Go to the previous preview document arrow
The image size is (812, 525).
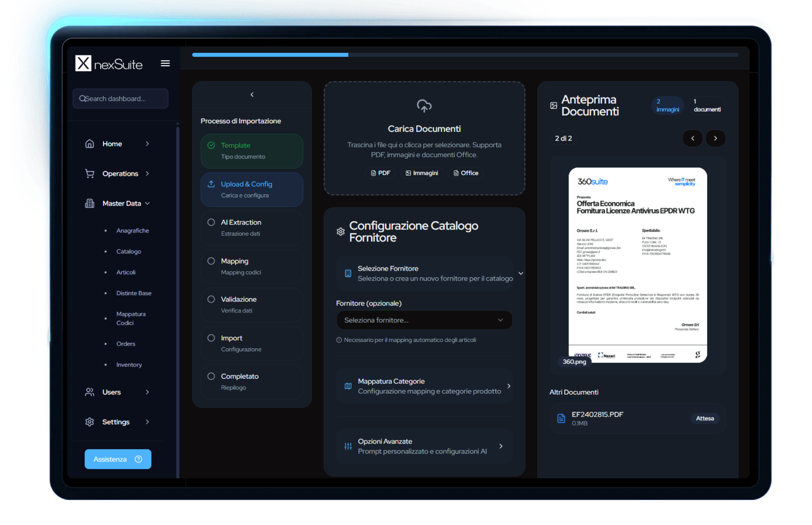(692, 138)
